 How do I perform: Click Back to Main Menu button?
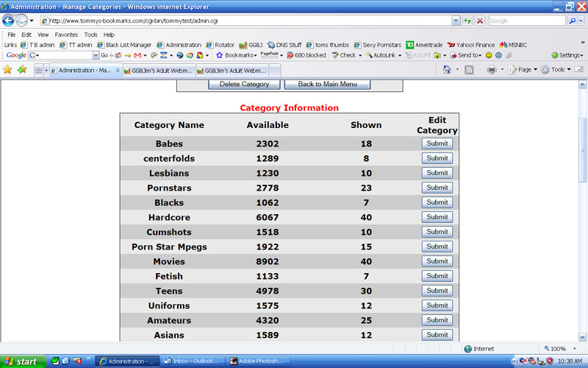point(327,84)
